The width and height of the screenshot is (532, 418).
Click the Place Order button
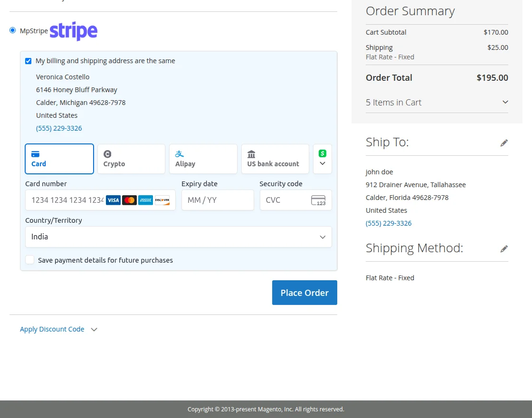(304, 292)
